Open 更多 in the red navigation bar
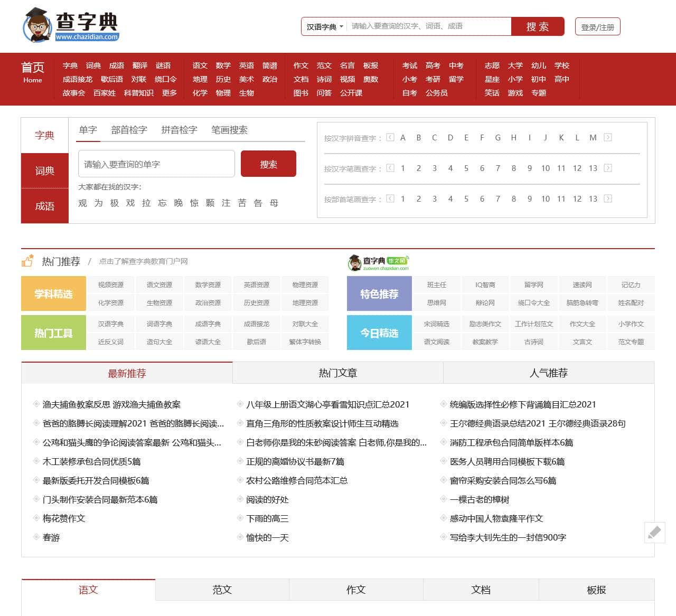Image resolution: width=676 pixels, height=616 pixels. click(169, 93)
